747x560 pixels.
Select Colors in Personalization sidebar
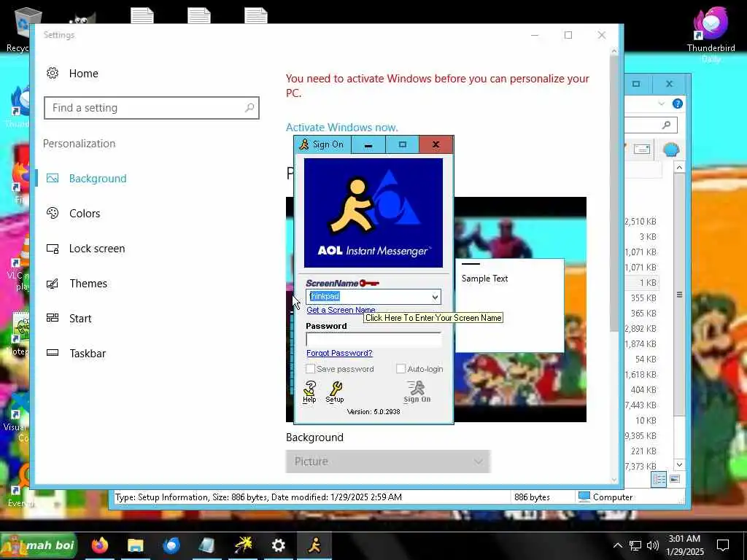pos(85,214)
